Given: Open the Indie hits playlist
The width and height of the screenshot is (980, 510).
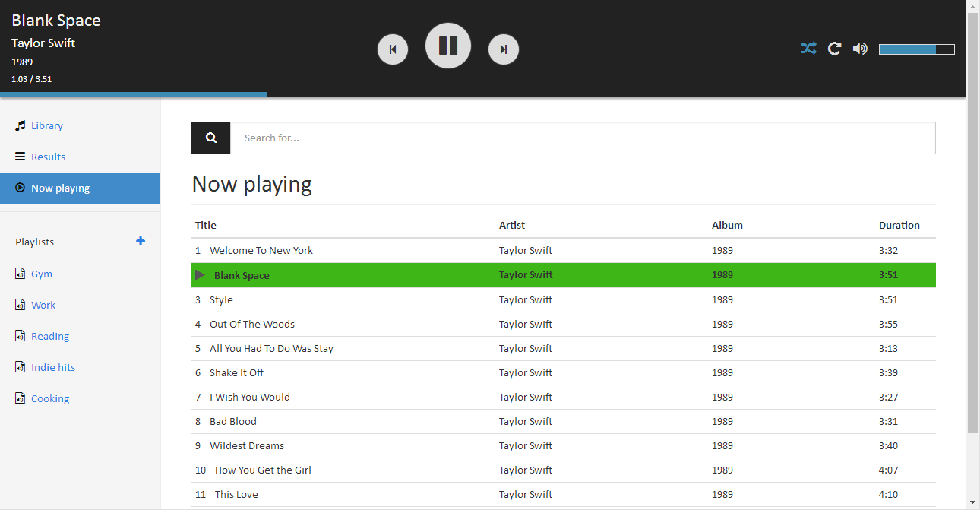Looking at the screenshot, I should click(x=53, y=367).
